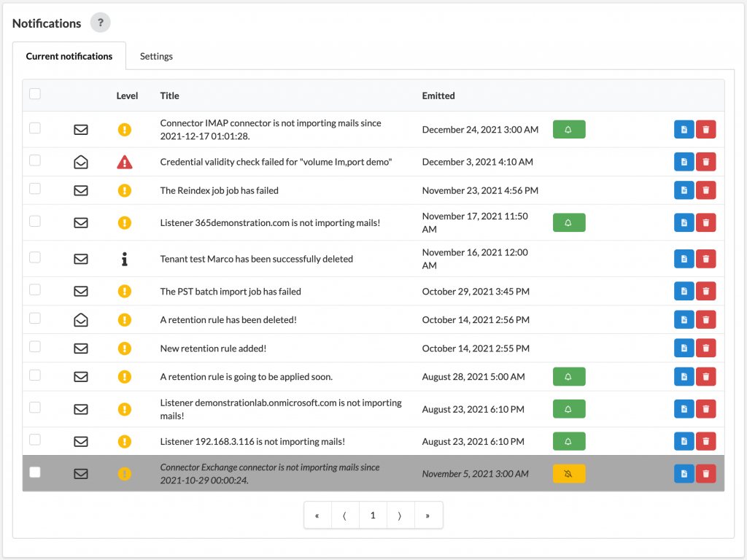The height and width of the screenshot is (560, 747).
Task: Open details of PST batch import notification
Action: [684, 292]
